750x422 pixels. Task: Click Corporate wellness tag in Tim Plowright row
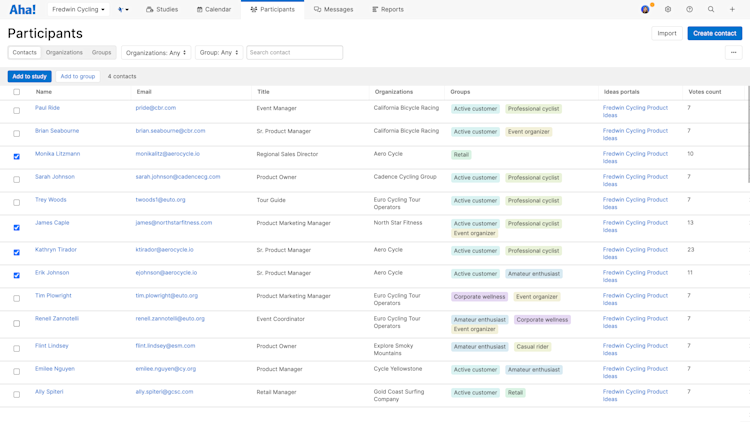(x=479, y=297)
